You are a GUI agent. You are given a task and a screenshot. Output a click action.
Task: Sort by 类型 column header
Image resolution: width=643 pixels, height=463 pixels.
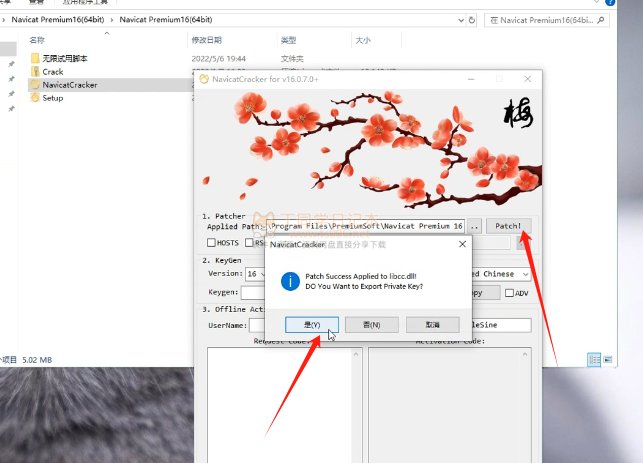pos(288,40)
